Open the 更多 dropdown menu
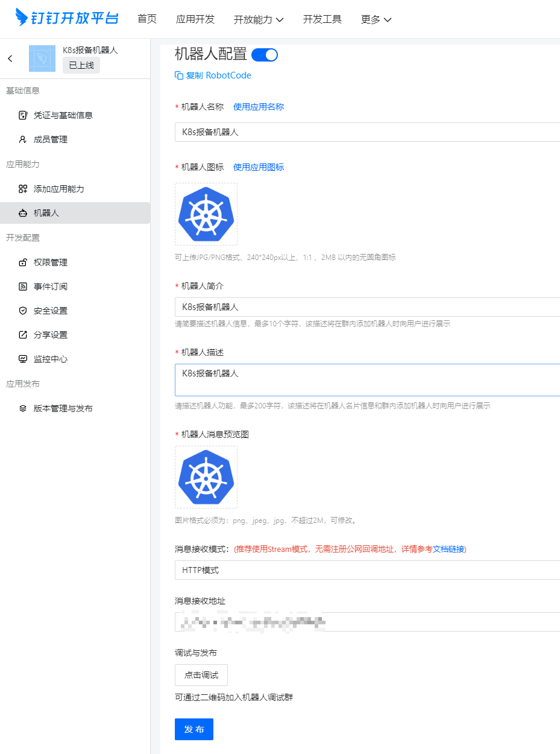Image resolution: width=560 pixels, height=754 pixels. (376, 19)
